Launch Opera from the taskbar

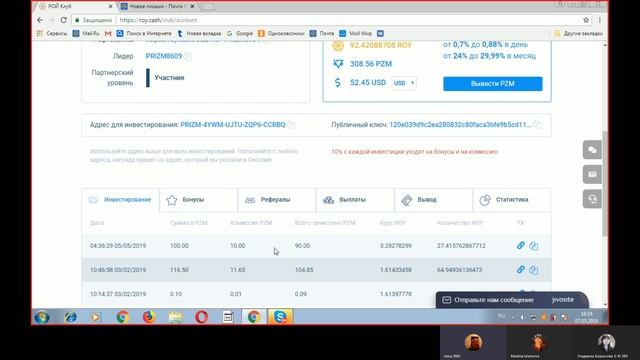point(201,317)
